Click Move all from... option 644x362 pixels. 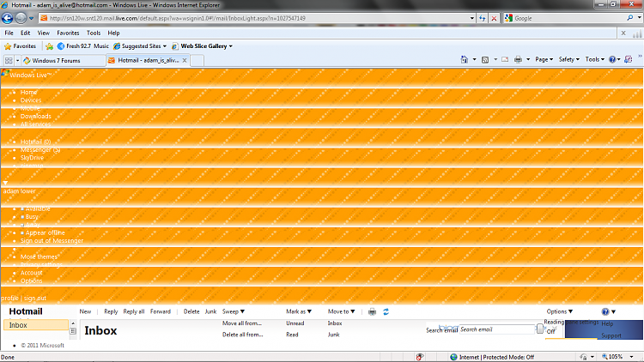[242, 323]
